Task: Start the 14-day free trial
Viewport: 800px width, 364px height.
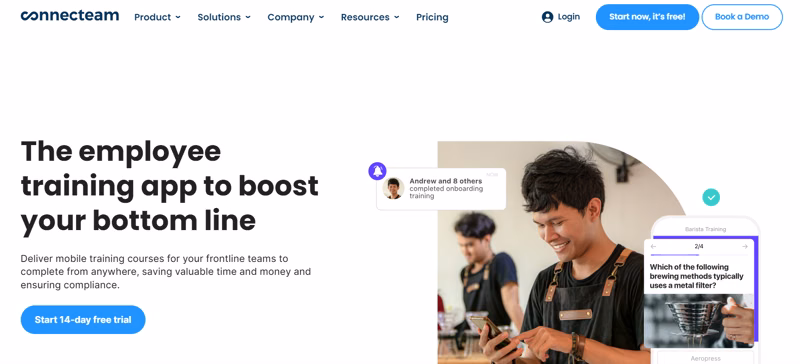Action: 83,320
